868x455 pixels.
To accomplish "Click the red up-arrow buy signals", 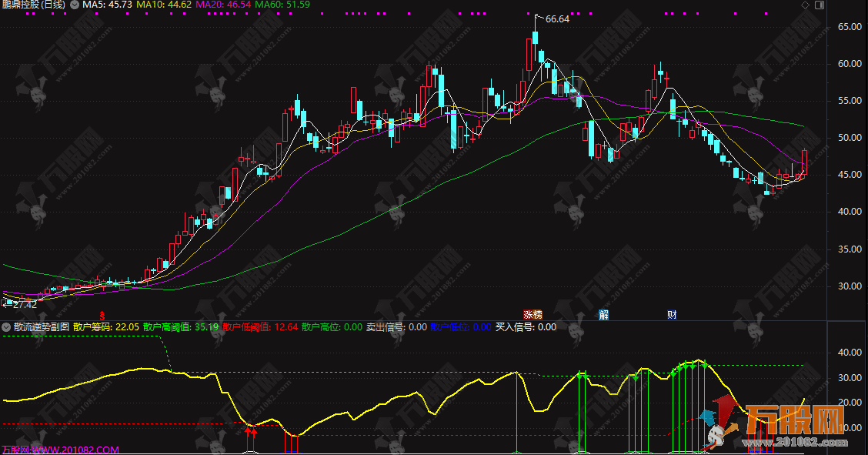I will (x=251, y=433).
